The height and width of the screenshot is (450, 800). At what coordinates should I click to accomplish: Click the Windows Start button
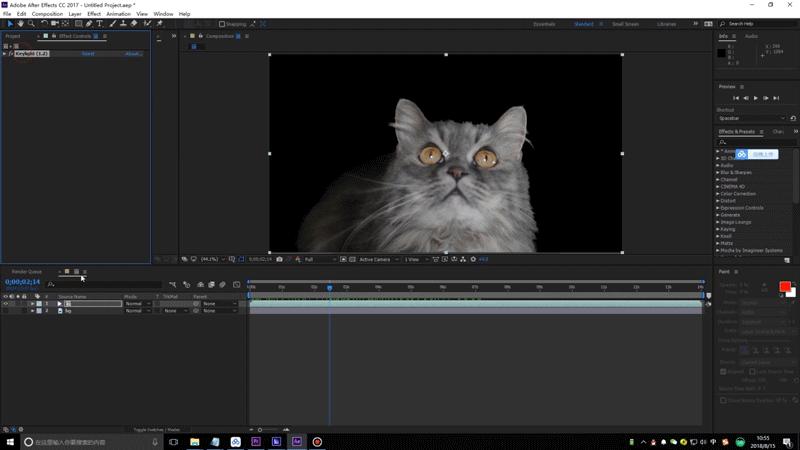(10, 441)
